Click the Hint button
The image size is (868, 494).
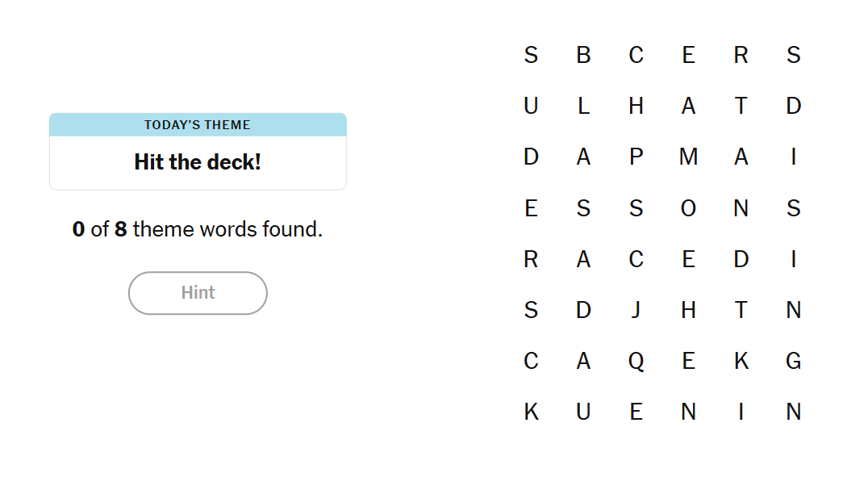coord(198,293)
